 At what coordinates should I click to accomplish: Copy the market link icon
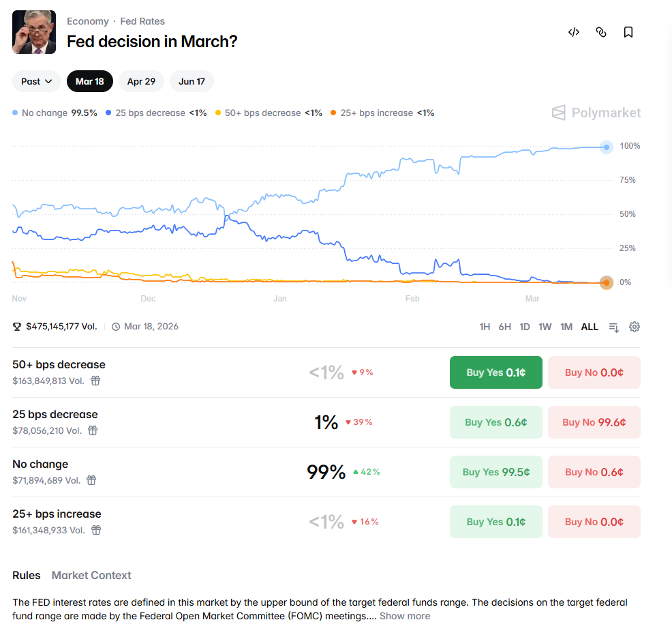click(x=601, y=32)
